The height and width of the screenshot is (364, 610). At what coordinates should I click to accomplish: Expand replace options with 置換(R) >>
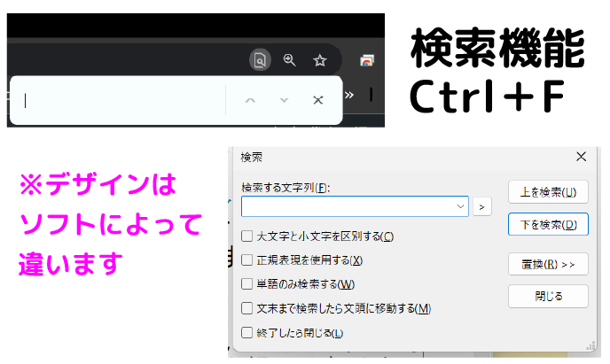click(548, 264)
